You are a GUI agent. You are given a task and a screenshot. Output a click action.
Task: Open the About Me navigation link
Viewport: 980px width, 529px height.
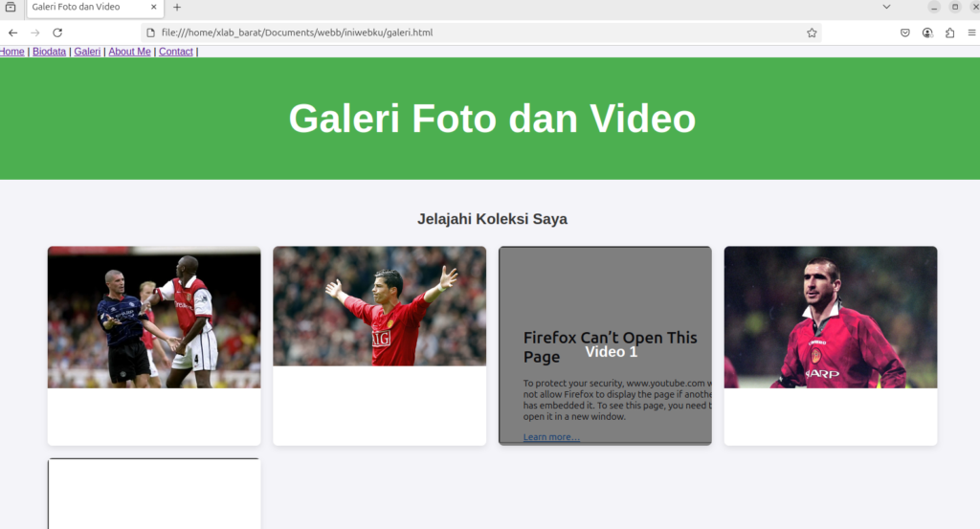[x=129, y=52]
